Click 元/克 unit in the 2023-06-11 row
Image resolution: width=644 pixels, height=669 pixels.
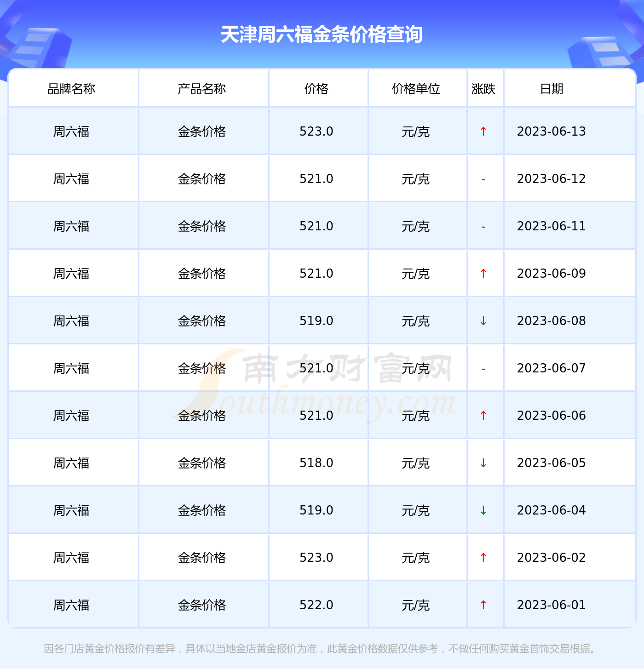coord(416,227)
